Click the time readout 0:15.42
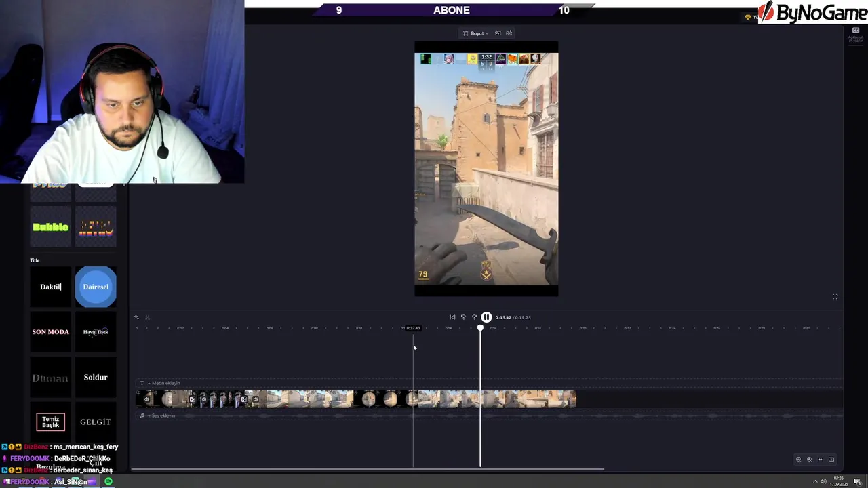Screen dimensions: 868x488 coord(503,317)
